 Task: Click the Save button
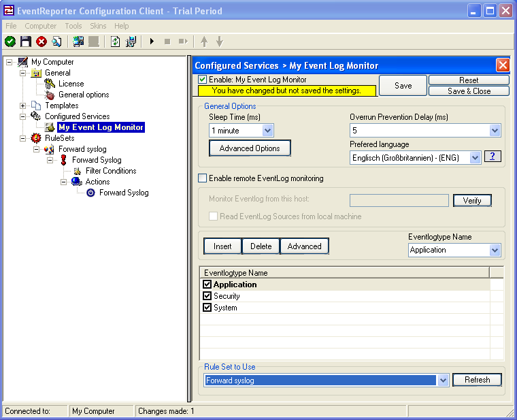403,86
